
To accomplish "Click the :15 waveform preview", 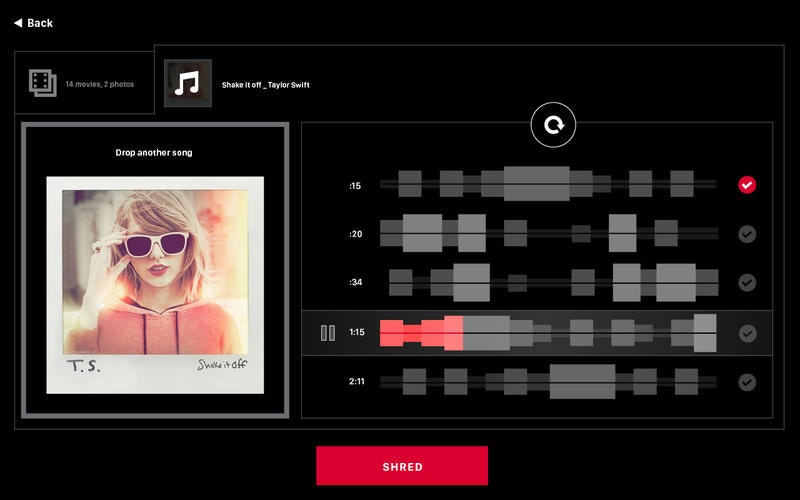I will [x=548, y=184].
